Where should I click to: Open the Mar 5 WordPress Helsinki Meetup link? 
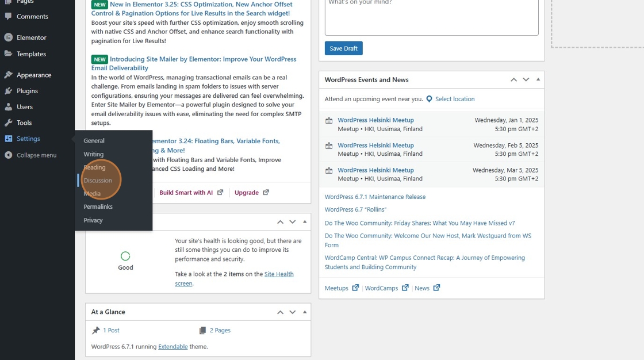coord(376,170)
